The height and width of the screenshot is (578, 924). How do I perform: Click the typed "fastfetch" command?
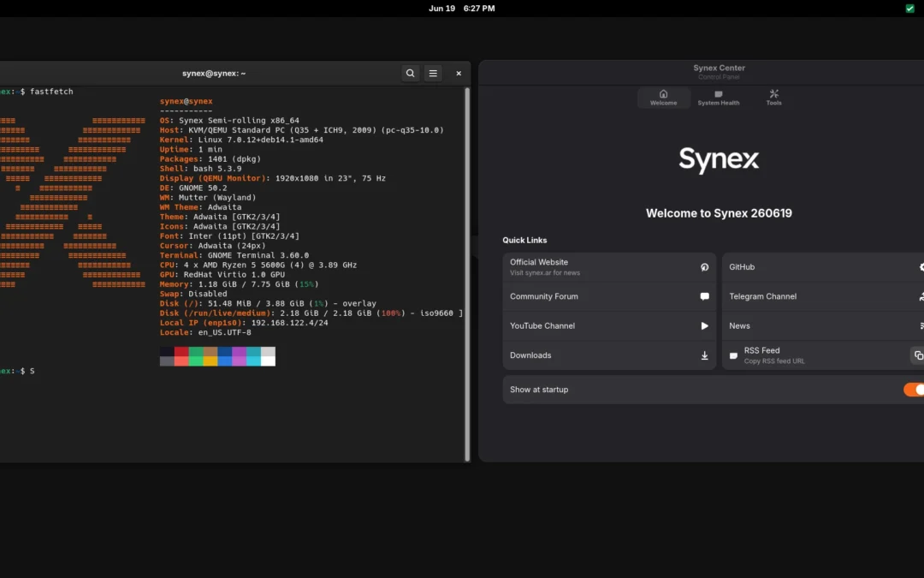[52, 92]
